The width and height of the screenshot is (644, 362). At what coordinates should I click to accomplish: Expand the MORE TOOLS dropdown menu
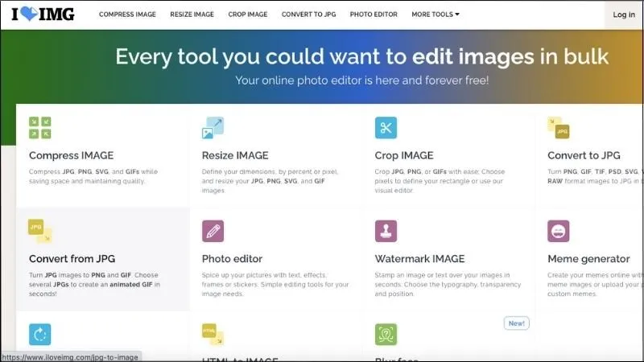click(436, 14)
